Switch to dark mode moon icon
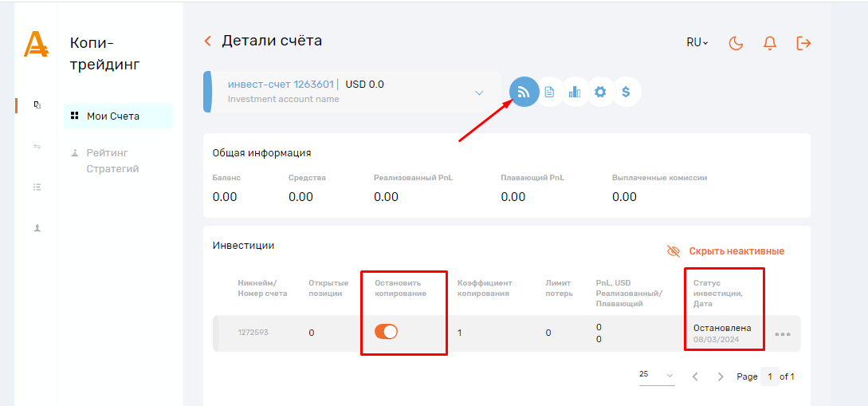This screenshot has height=406, width=868. [x=736, y=43]
